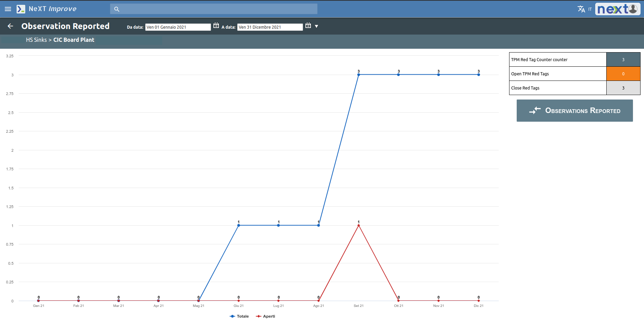The height and width of the screenshot is (328, 644).
Task: Select the TPM Red Tag Counter row
Action: [x=558, y=59]
